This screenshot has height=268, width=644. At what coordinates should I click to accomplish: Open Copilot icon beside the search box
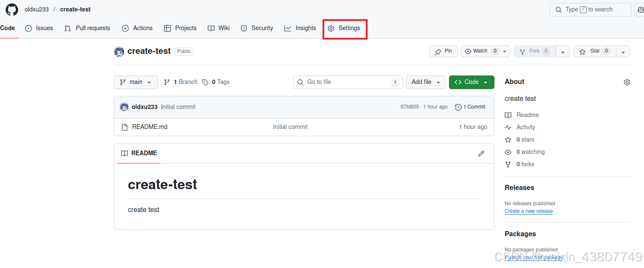(x=639, y=9)
